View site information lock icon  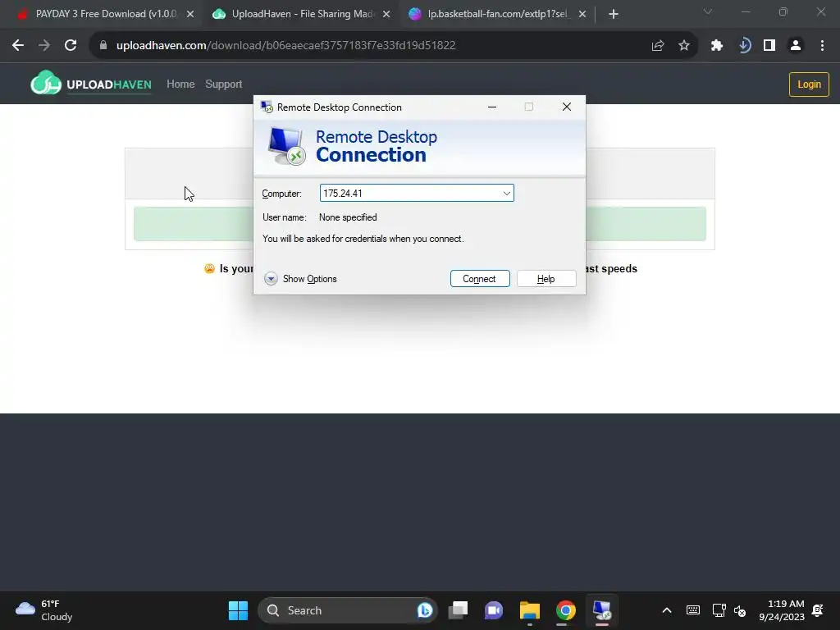[103, 46]
